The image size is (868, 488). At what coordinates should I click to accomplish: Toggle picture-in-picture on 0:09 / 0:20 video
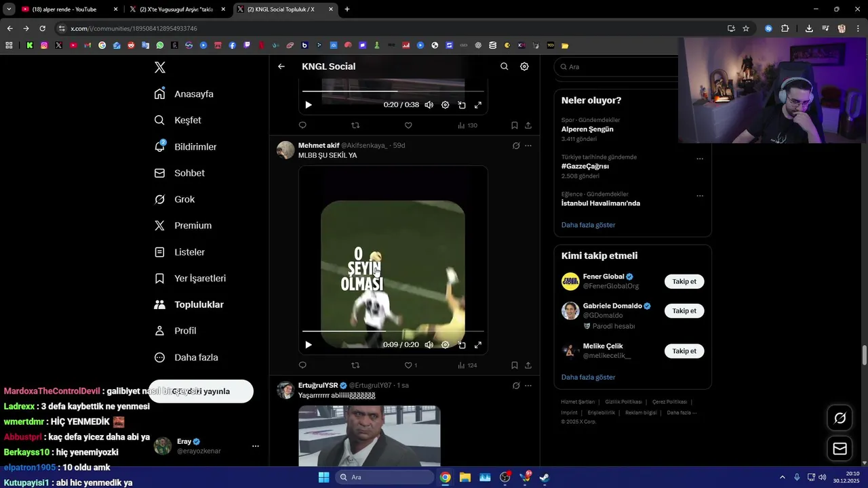(x=462, y=345)
